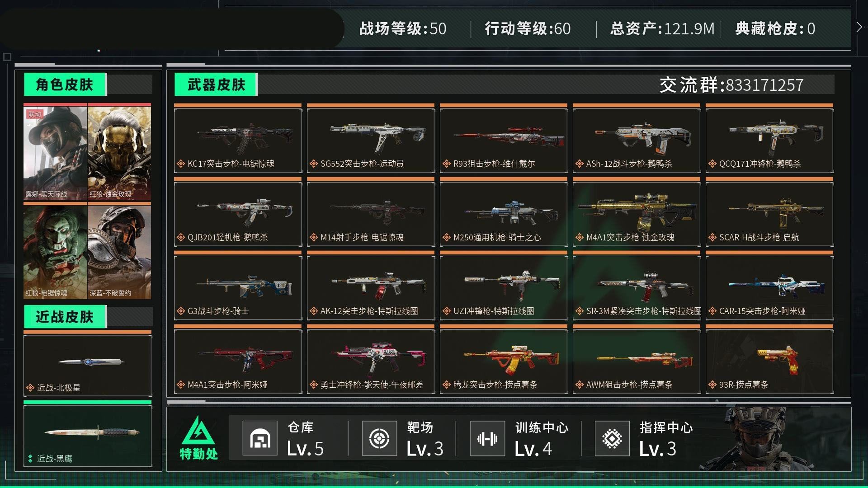Expand the stats bar right chevron arrow

coord(859,27)
